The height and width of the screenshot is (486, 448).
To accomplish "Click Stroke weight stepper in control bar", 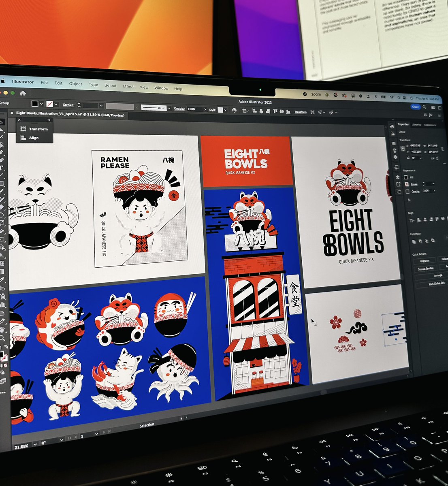I will pos(79,105).
